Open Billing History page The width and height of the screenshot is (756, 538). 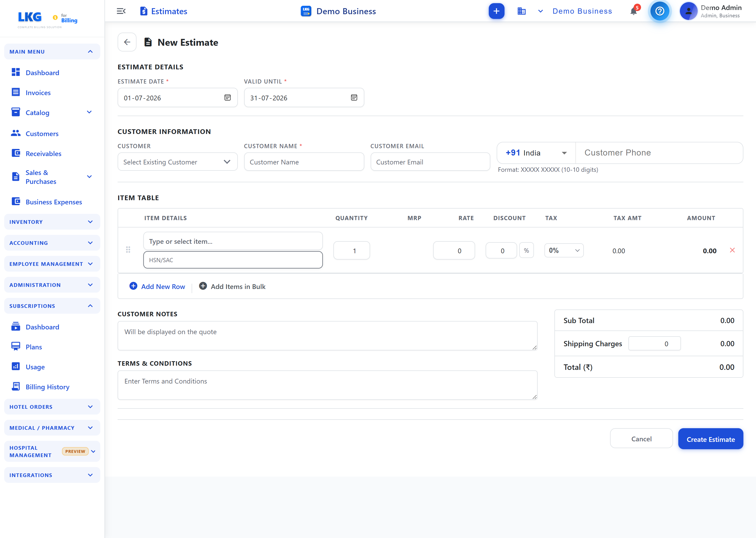[x=47, y=387]
